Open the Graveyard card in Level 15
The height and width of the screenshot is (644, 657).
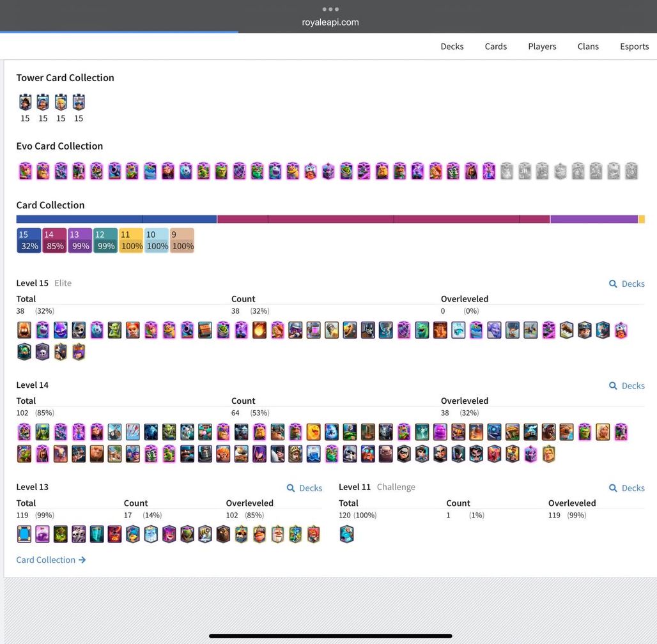42,352
